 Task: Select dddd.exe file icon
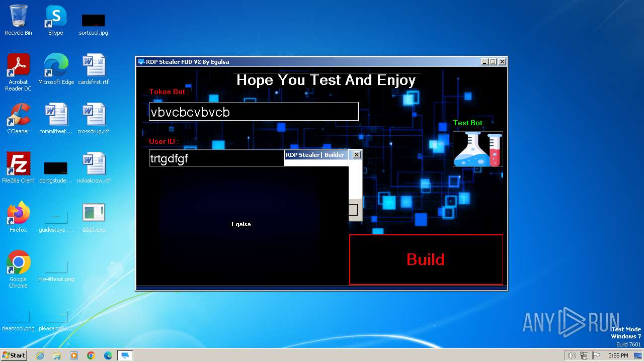pyautogui.click(x=94, y=217)
